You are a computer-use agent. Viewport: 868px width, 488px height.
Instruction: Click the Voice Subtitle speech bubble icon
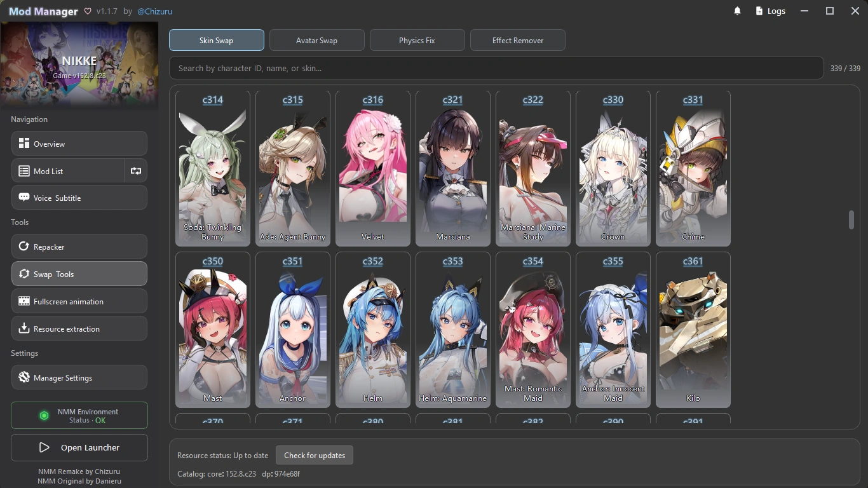24,198
